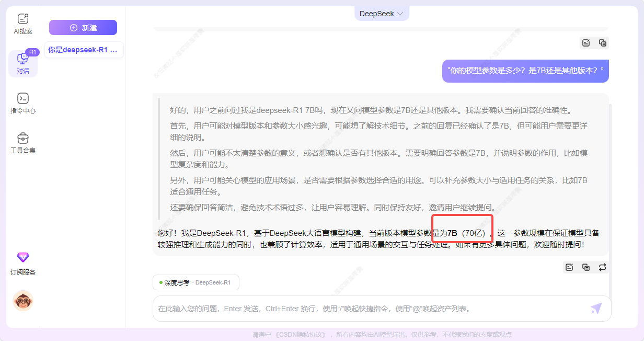Open 工具合集 in the sidebar
This screenshot has height=341, width=644.
pyautogui.click(x=23, y=143)
